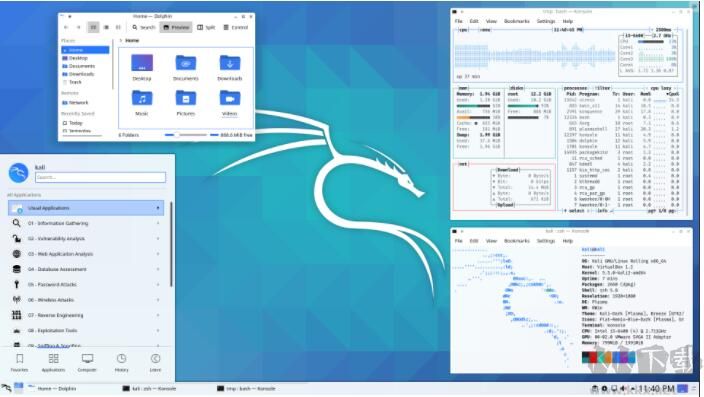The image size is (704, 397).
Task: Click the launcher menu scrollbar
Action: click(171, 245)
